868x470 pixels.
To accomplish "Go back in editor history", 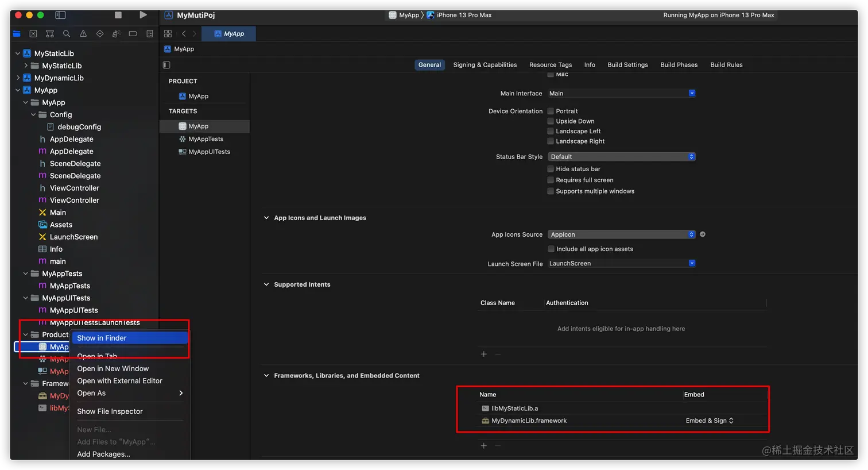I will 184,34.
